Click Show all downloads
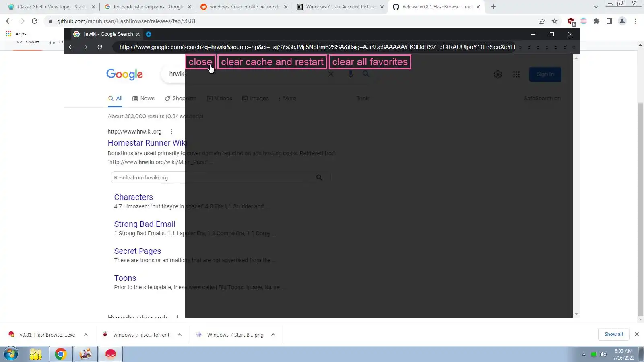644x362 pixels. (613, 334)
